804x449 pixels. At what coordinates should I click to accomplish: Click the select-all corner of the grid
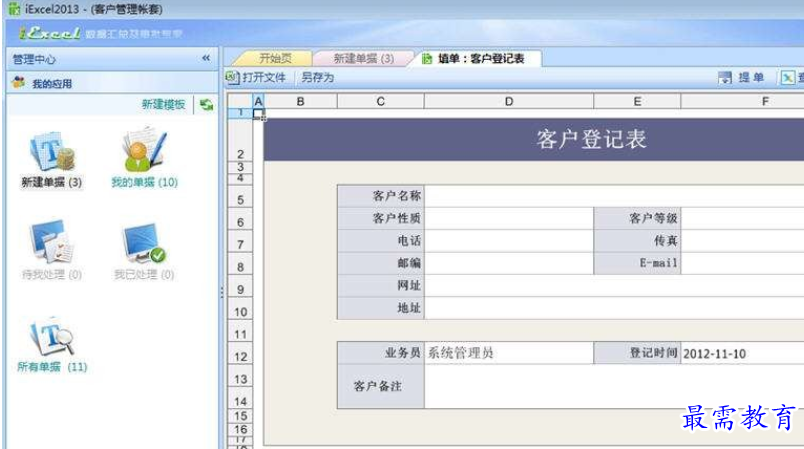pyautogui.click(x=240, y=101)
